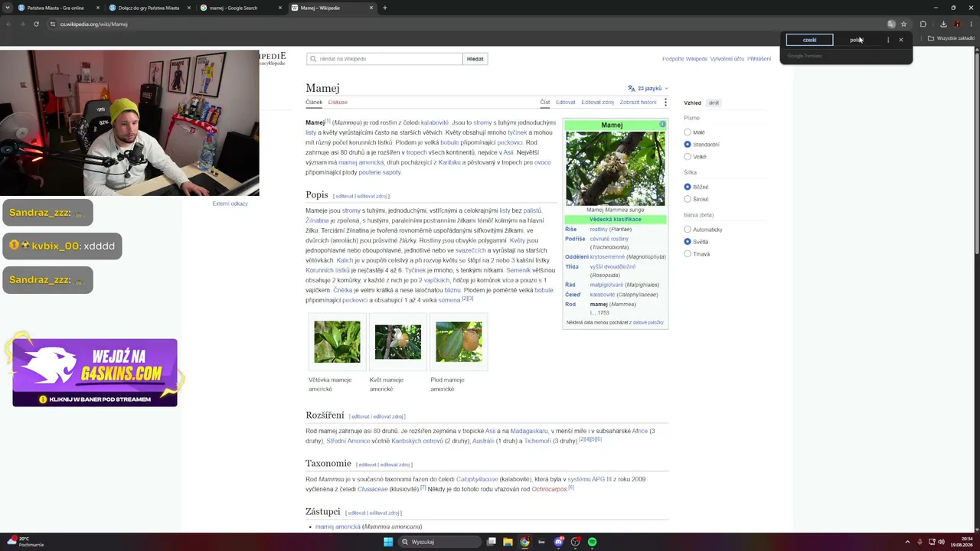
Task: Select the Standardní font size option
Action: click(x=688, y=145)
